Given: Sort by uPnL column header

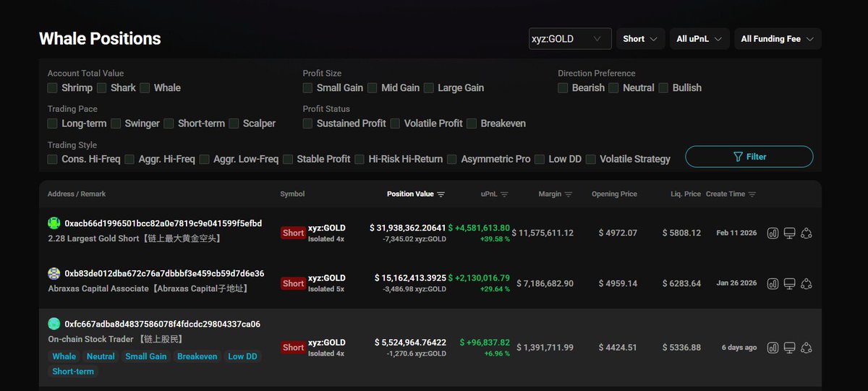Looking at the screenshot, I should click(x=488, y=194).
